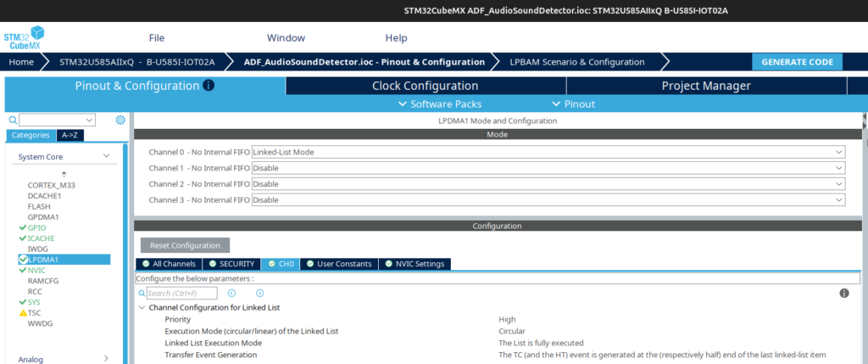Select NVIC peripheral in the list
The image size is (868, 364).
[x=37, y=270]
